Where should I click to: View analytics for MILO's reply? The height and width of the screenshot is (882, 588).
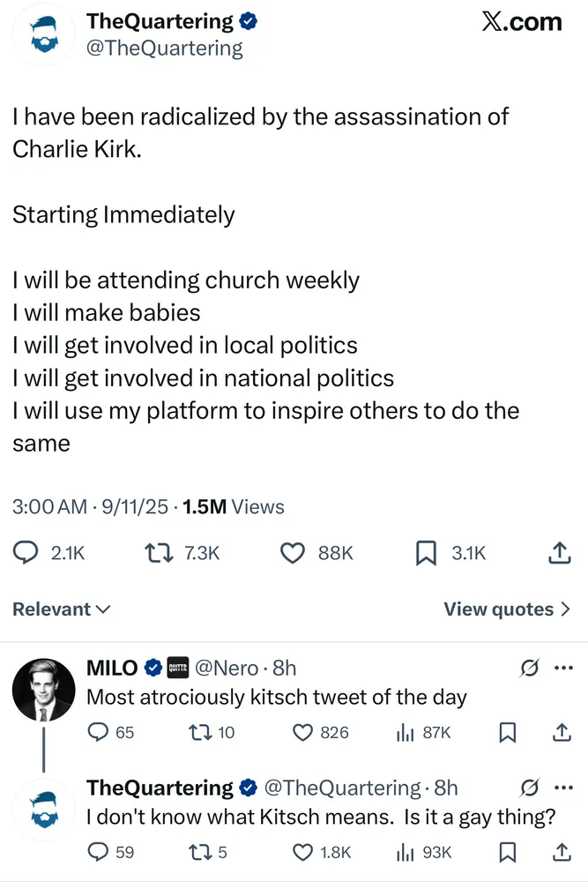click(406, 732)
